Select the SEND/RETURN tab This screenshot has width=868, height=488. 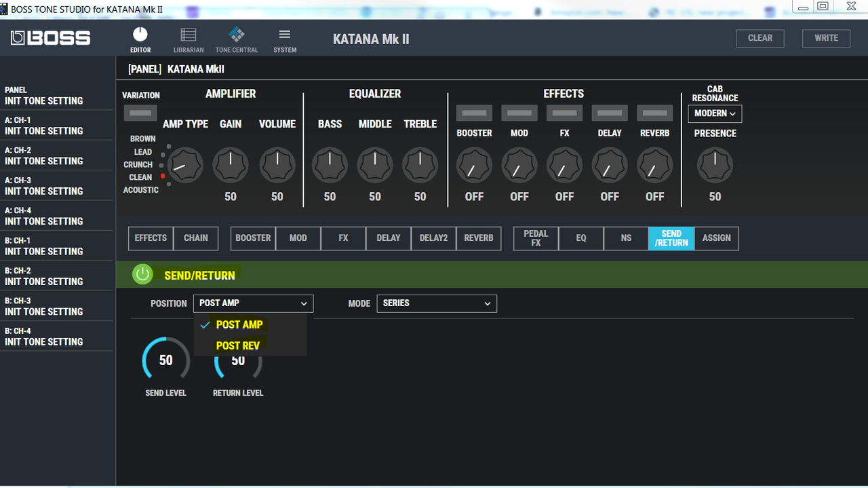[671, 238]
